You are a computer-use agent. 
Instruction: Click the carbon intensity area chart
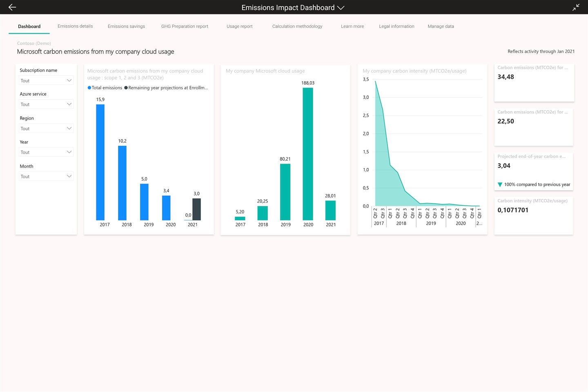(x=427, y=143)
